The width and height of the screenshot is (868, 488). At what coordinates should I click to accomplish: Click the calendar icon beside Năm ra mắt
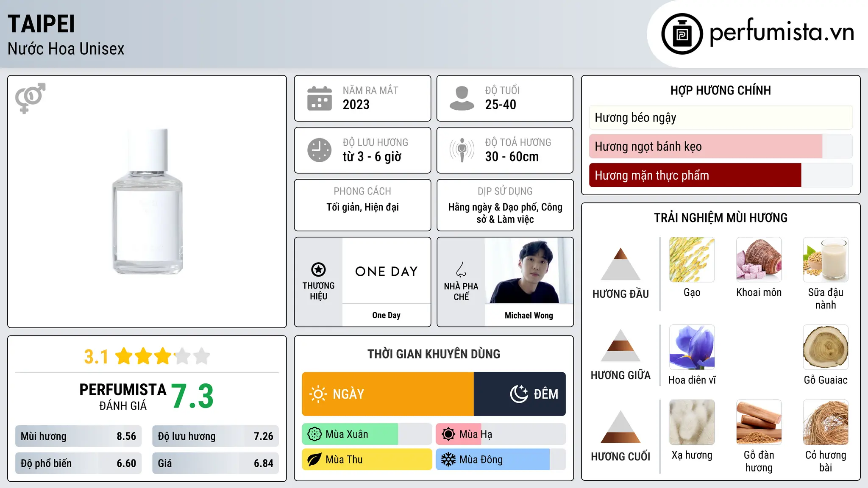click(x=320, y=98)
